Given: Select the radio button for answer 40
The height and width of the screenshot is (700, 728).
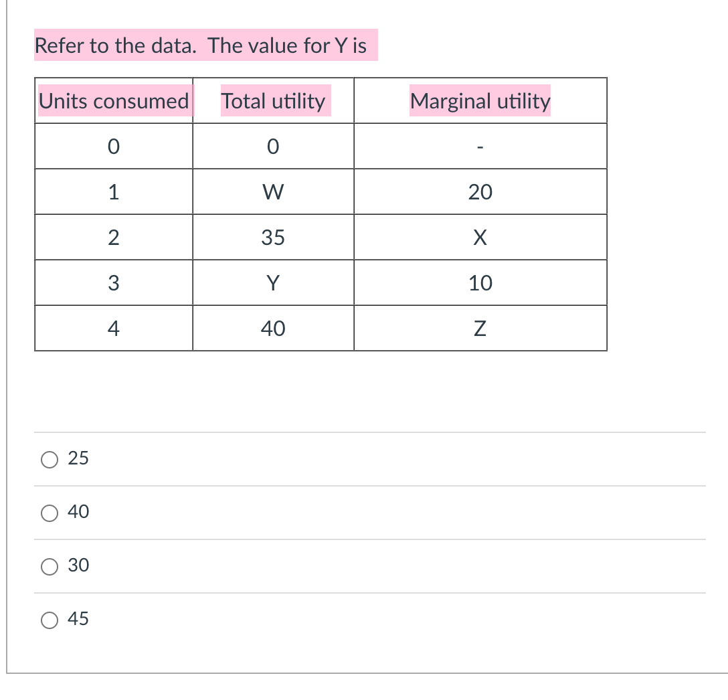Looking at the screenshot, I should (49, 512).
